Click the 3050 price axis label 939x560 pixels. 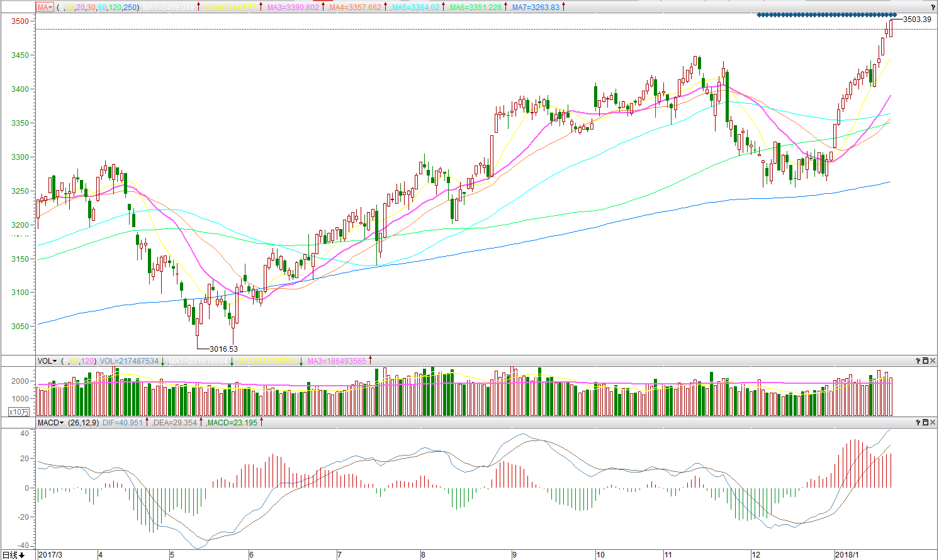coord(20,327)
